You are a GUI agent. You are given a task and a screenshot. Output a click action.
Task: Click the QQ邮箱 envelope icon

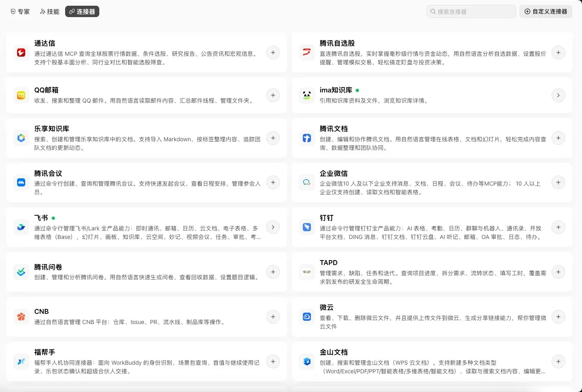click(21, 95)
